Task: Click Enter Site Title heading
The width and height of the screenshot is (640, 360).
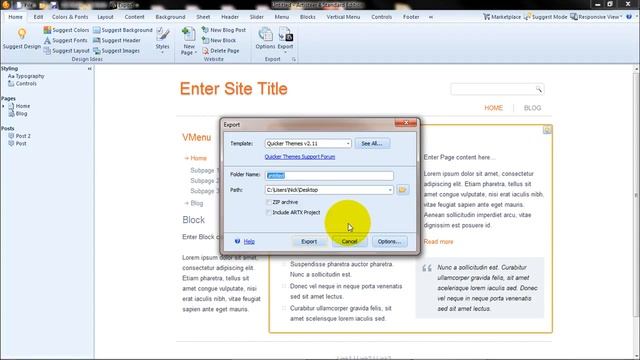Action: (233, 89)
